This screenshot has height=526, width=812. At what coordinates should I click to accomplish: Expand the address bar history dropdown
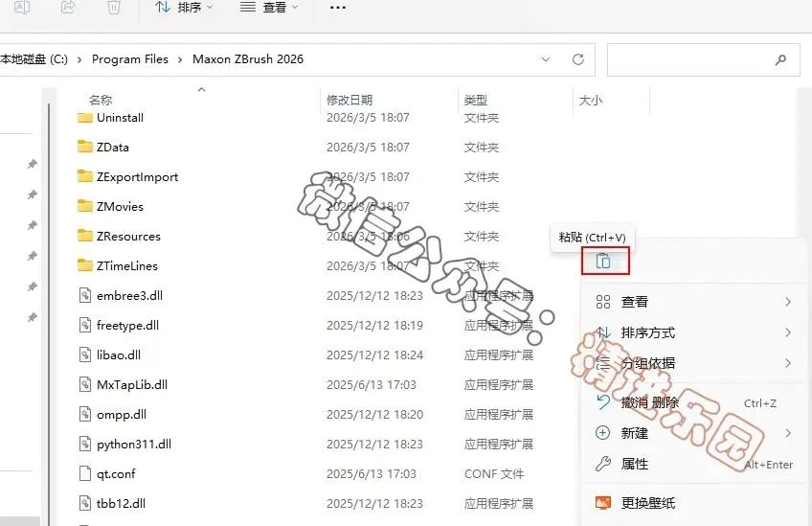click(545, 59)
